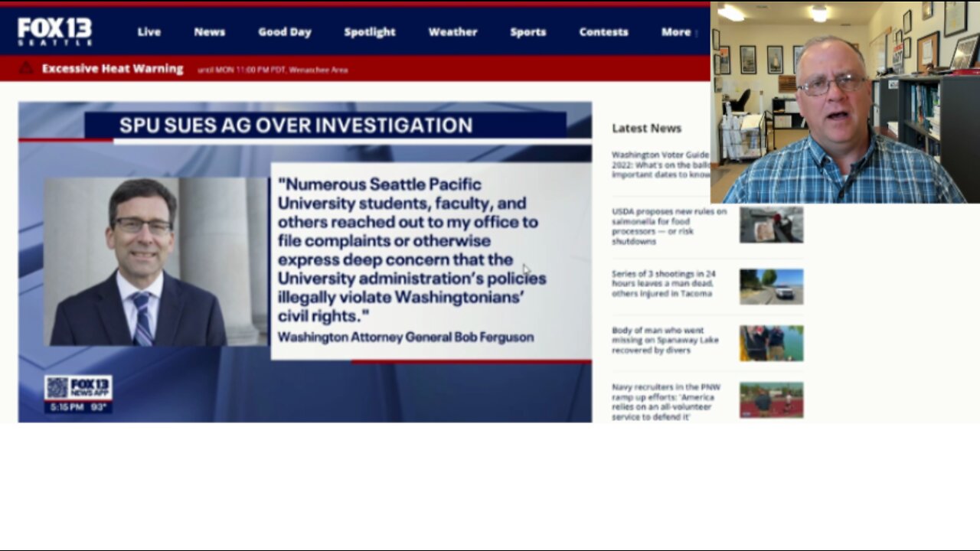Open the Tacoma shootings article thumbnail
980x551 pixels.
coord(771,287)
